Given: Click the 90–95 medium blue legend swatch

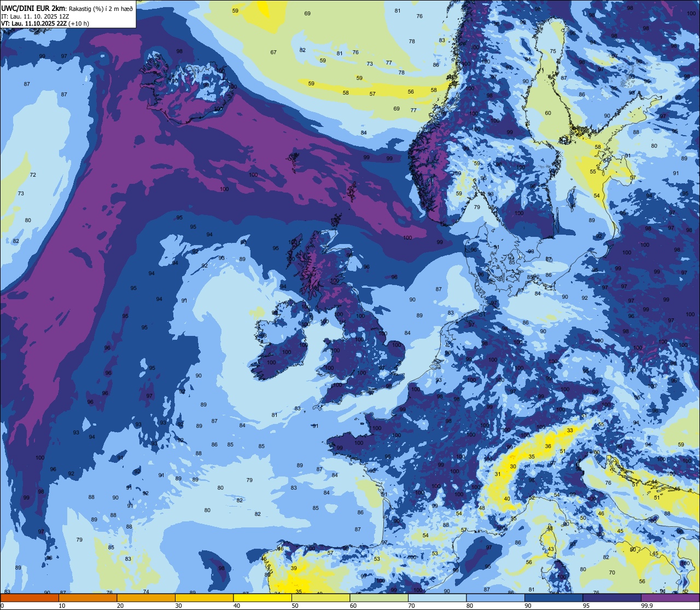Looking at the screenshot, I should 553,598.
